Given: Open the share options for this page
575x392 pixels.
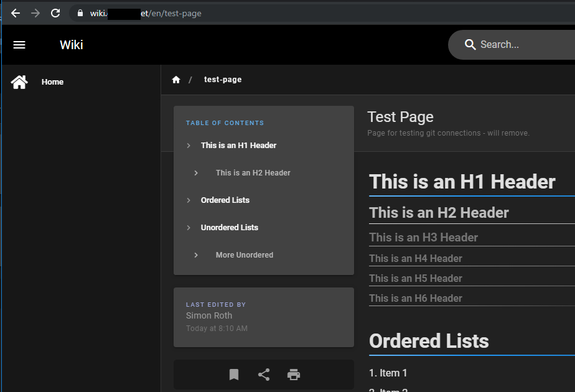Looking at the screenshot, I should 263,375.
